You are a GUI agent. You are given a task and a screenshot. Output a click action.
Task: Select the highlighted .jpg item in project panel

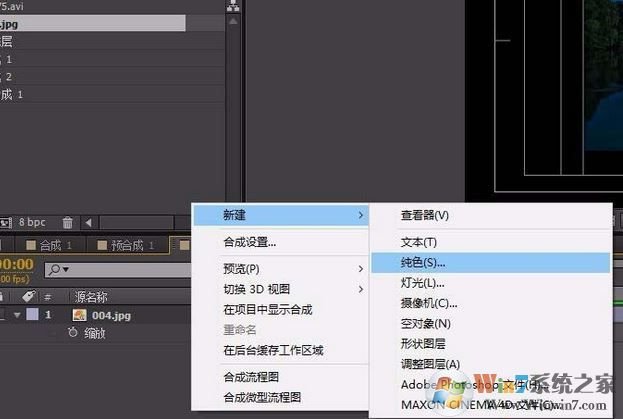[x=93, y=23]
